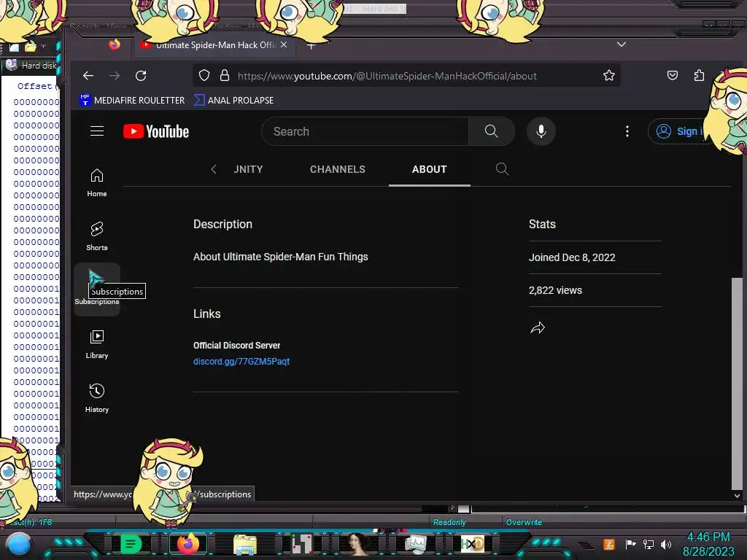Click the share channel arrow icon
This screenshot has width=747, height=560.
pyautogui.click(x=538, y=327)
